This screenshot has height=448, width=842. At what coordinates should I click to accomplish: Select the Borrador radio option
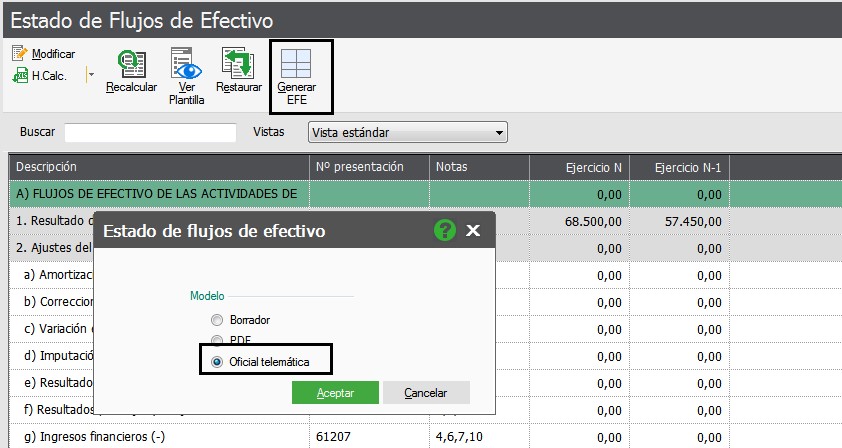[x=217, y=320]
